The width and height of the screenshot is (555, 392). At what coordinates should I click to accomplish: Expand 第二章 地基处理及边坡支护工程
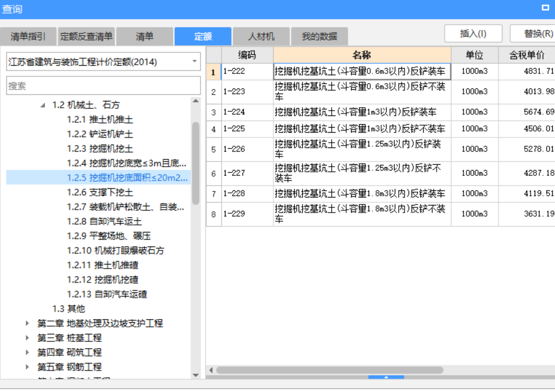(27, 323)
